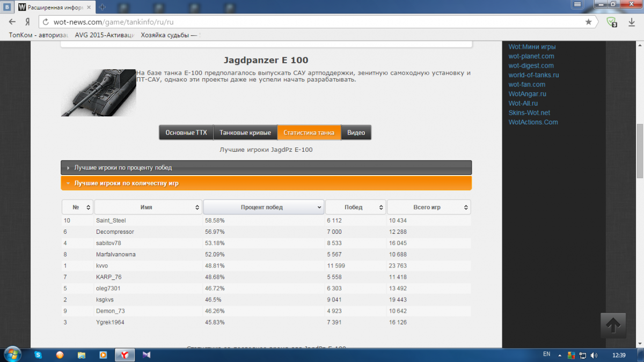The height and width of the screenshot is (362, 644).
Task: Click scroll-to-top arrow button
Action: [613, 325]
